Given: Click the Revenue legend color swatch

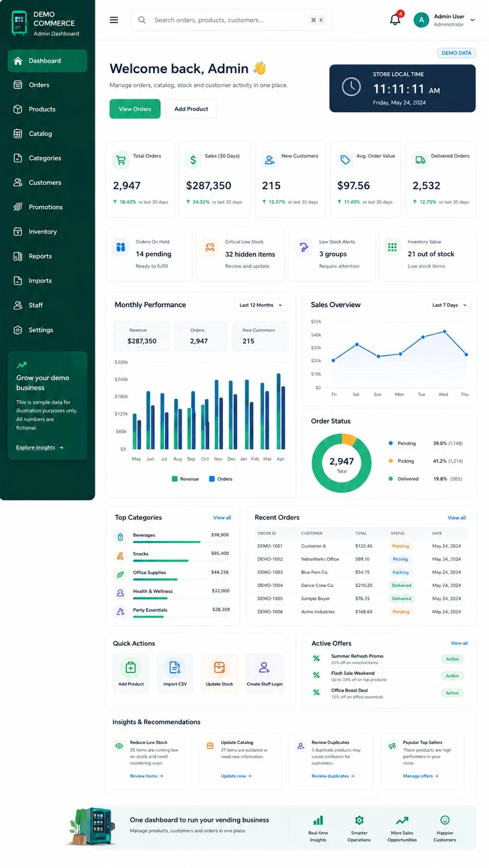Looking at the screenshot, I should pyautogui.click(x=175, y=479).
